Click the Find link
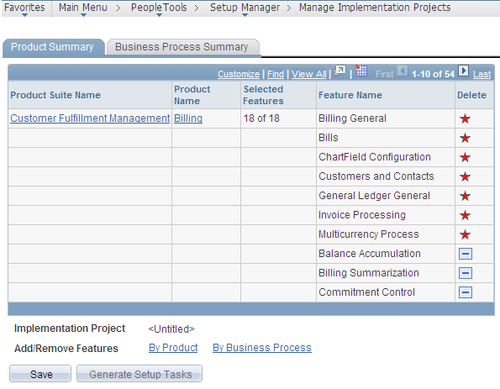The width and height of the screenshot is (500, 389). pyautogui.click(x=276, y=74)
